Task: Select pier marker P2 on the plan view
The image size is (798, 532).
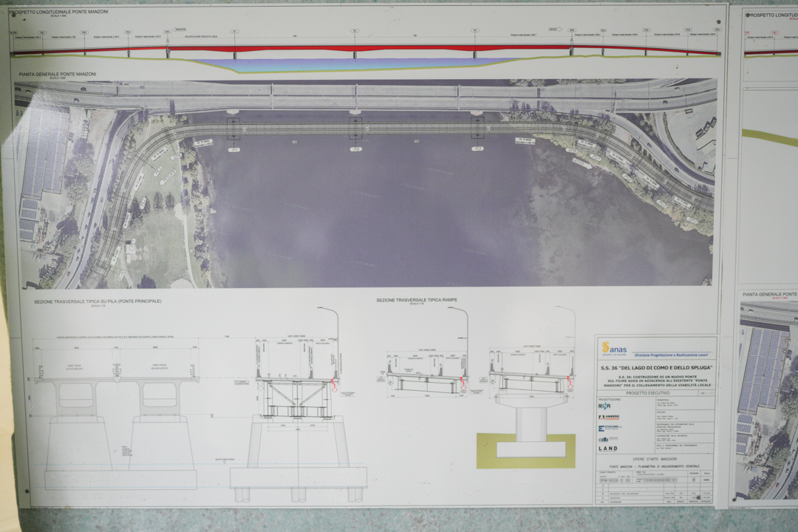Action: point(355,149)
